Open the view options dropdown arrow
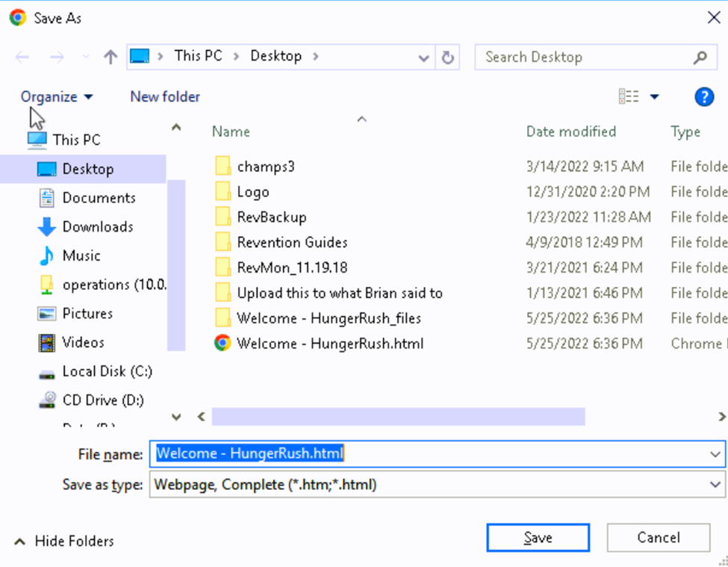The height and width of the screenshot is (567, 728). point(654,96)
